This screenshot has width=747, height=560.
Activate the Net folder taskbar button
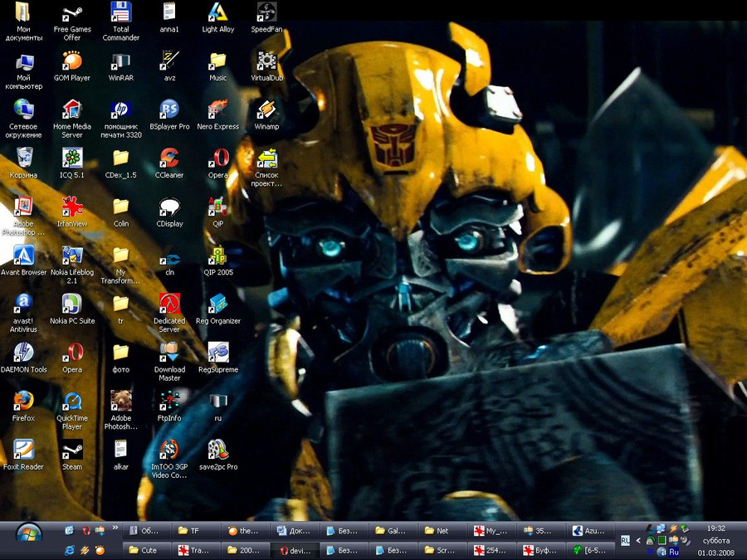point(443,530)
